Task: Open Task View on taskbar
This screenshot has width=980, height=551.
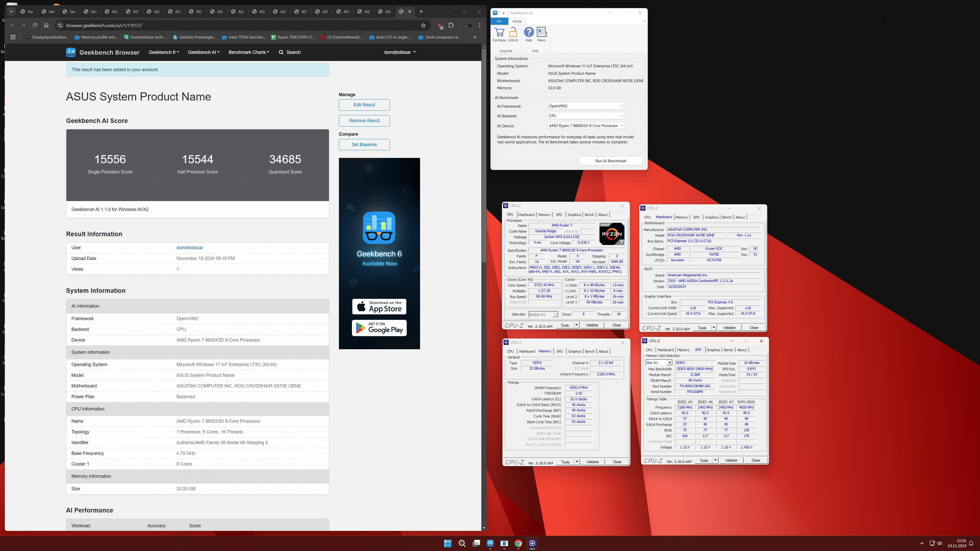Action: 476,543
